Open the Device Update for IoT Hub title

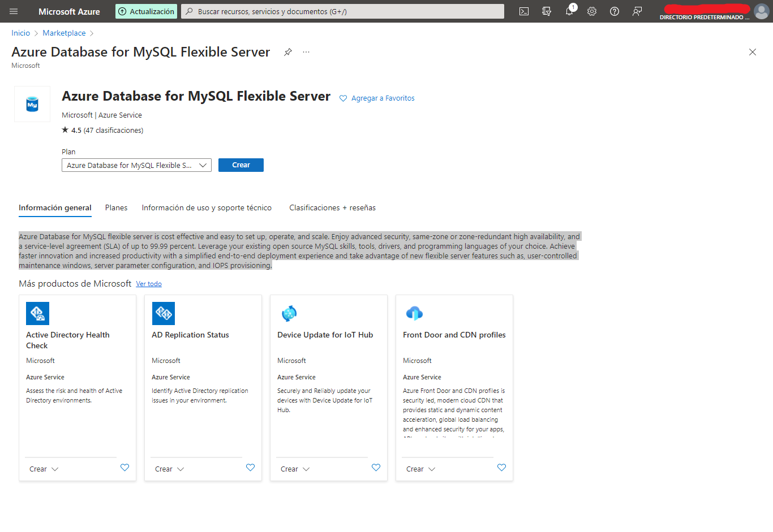click(x=325, y=335)
